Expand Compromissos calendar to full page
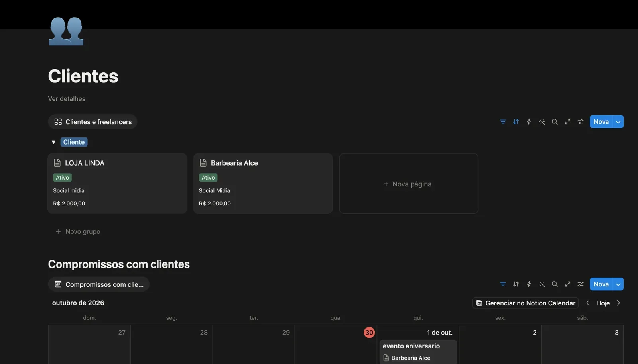The width and height of the screenshot is (638, 364). coord(567,284)
